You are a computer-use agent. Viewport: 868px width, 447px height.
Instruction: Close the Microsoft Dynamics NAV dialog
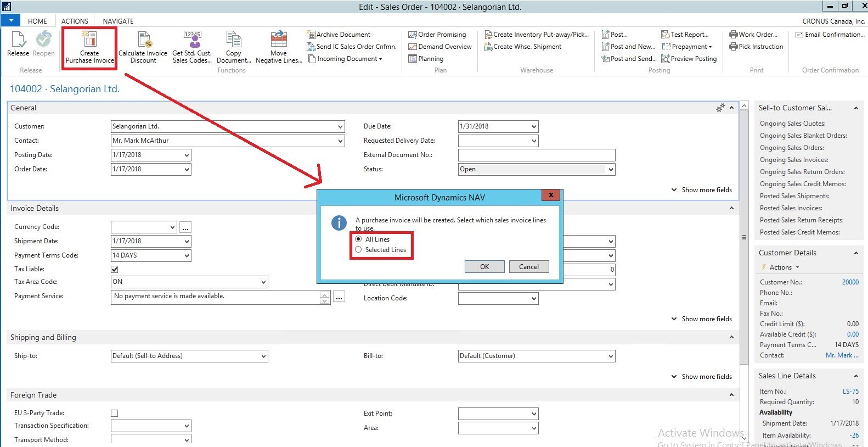tap(550, 195)
